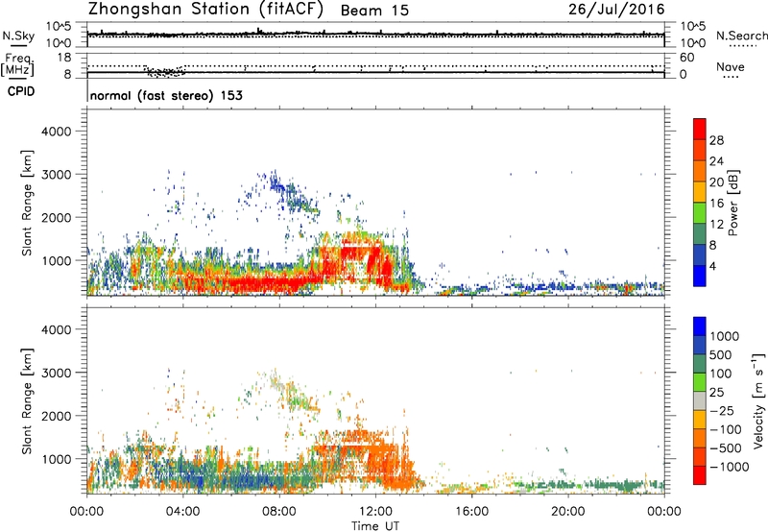Click the gray segment of velocity colorbar

coord(700,400)
